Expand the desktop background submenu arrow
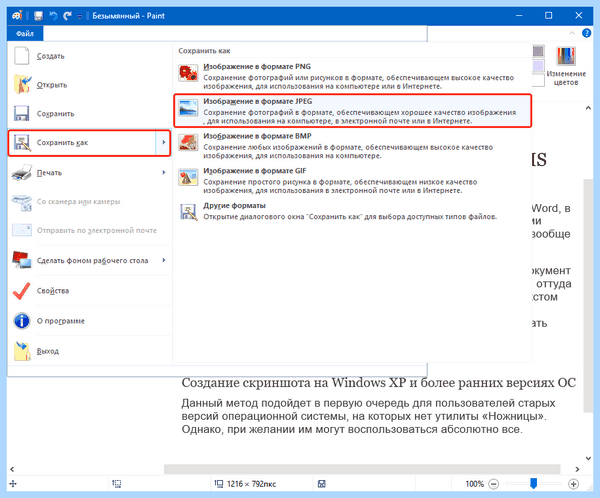The width and height of the screenshot is (600, 498). tap(163, 260)
